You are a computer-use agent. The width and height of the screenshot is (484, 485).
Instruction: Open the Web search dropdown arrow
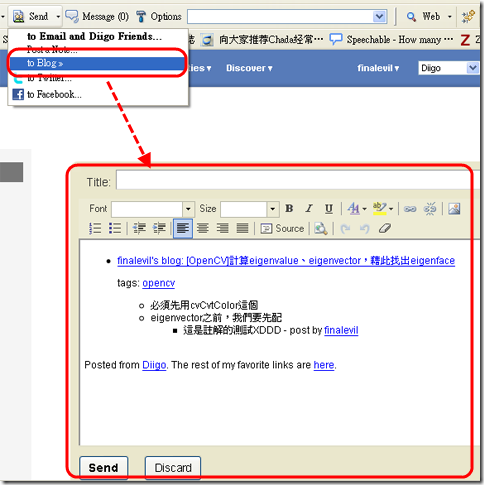tap(449, 16)
